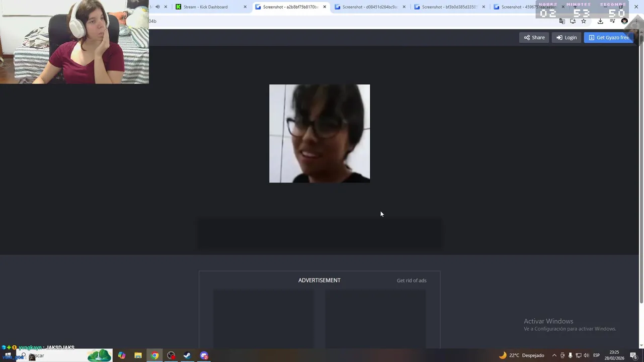Expand the hidden system tray icons chevron
This screenshot has height=362, width=644.
pyautogui.click(x=554, y=355)
